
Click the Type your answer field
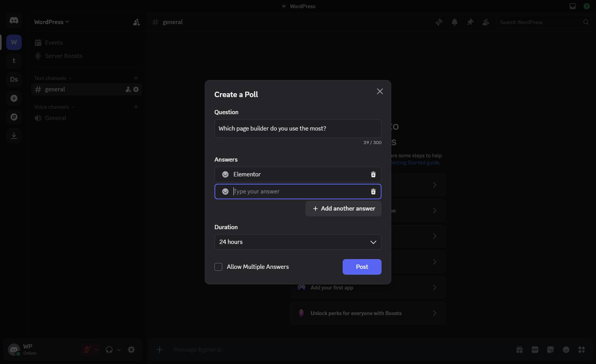coord(298,192)
